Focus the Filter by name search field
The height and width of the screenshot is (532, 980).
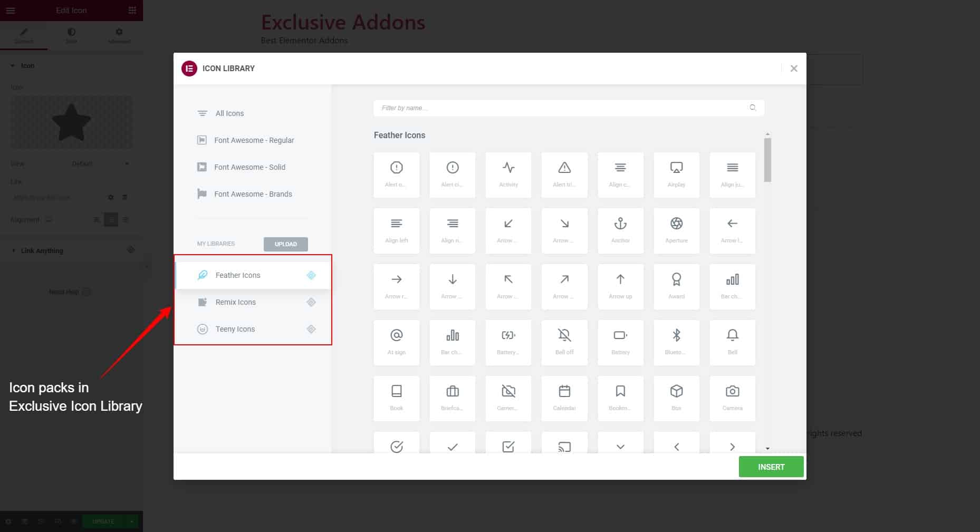pyautogui.click(x=569, y=108)
